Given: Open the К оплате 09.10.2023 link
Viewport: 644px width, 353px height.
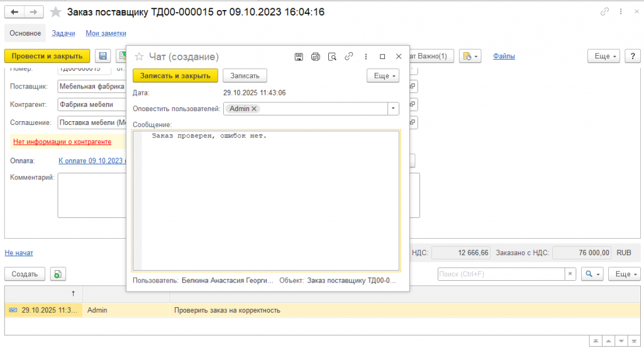Looking at the screenshot, I should 92,161.
